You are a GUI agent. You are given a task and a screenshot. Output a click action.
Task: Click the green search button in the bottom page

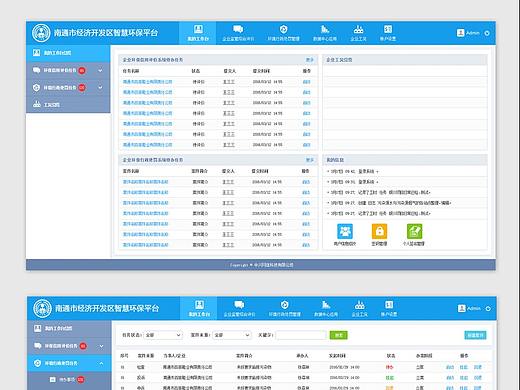click(338, 335)
